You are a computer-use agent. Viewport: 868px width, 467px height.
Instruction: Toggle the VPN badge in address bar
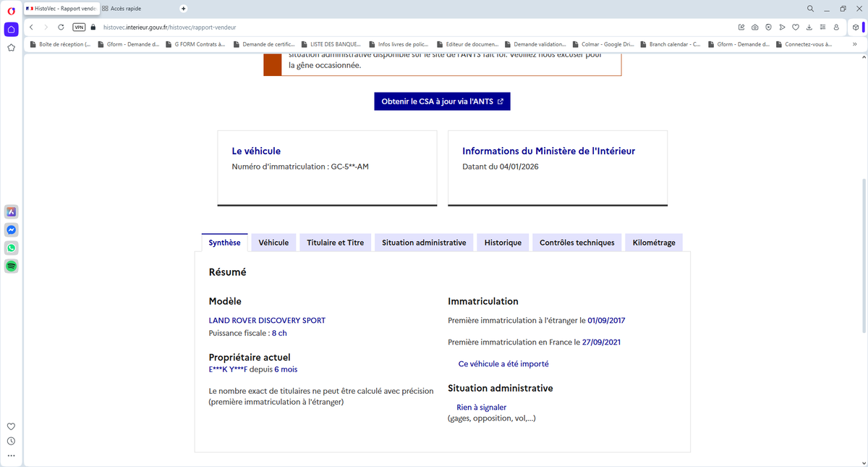80,27
